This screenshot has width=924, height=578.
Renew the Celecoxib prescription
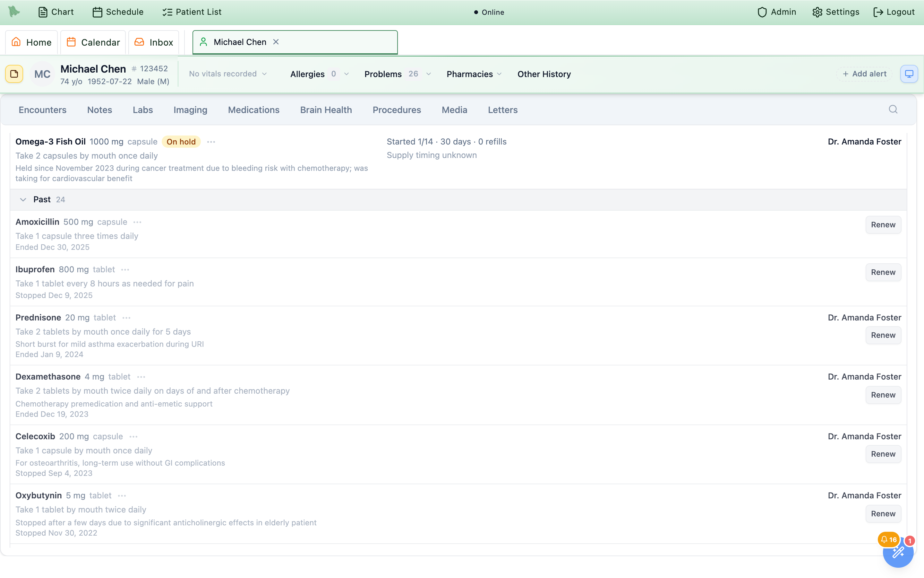point(883,454)
